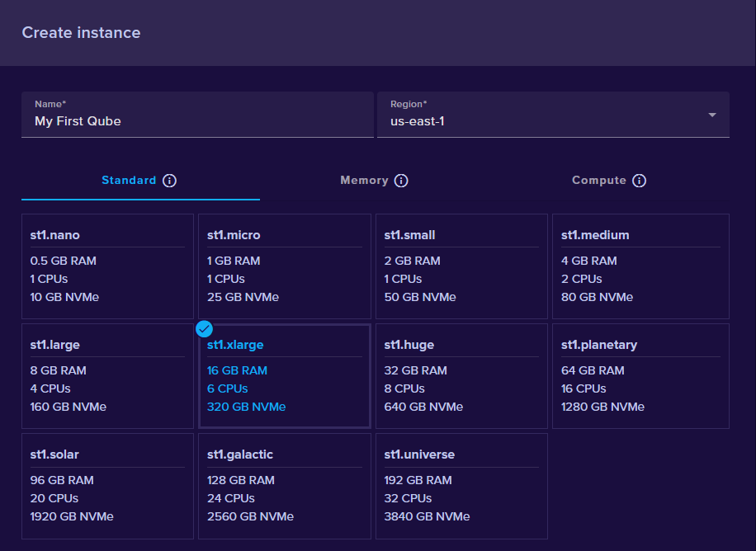The width and height of the screenshot is (756, 551).
Task: Select the Standard tab
Action: click(x=129, y=181)
